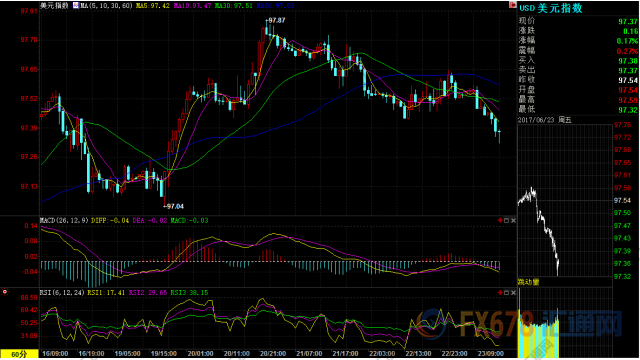This screenshot has width=640, height=360.
Task: Select the 60分 timeframe button
Action: click(19, 354)
